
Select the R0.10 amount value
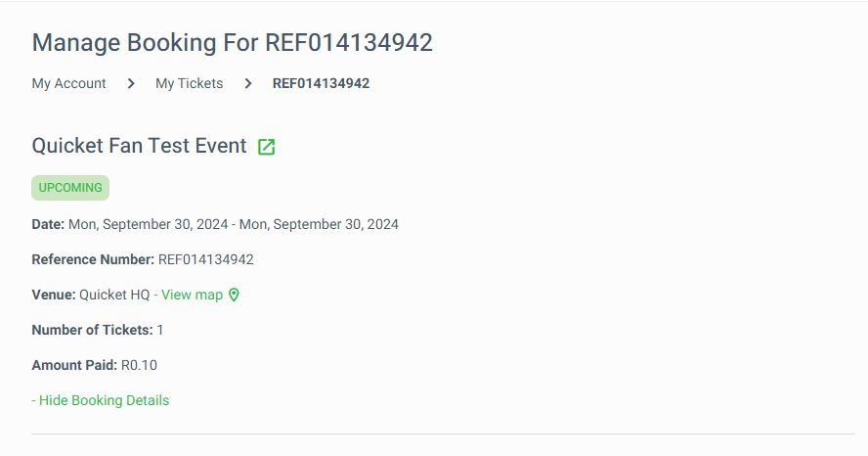(139, 366)
